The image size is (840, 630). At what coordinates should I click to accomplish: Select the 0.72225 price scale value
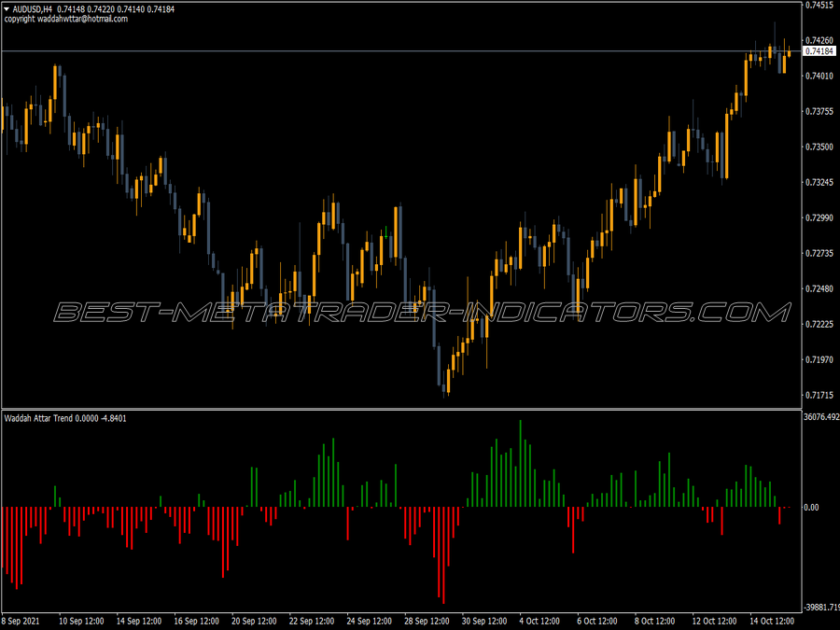pyautogui.click(x=819, y=324)
